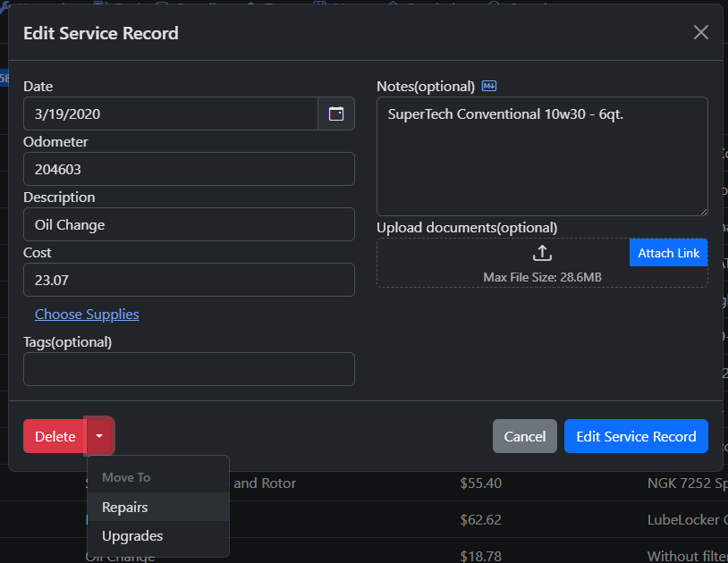Screen dimensions: 728x563
Task: Click the Attach Link button
Action: click(x=668, y=253)
